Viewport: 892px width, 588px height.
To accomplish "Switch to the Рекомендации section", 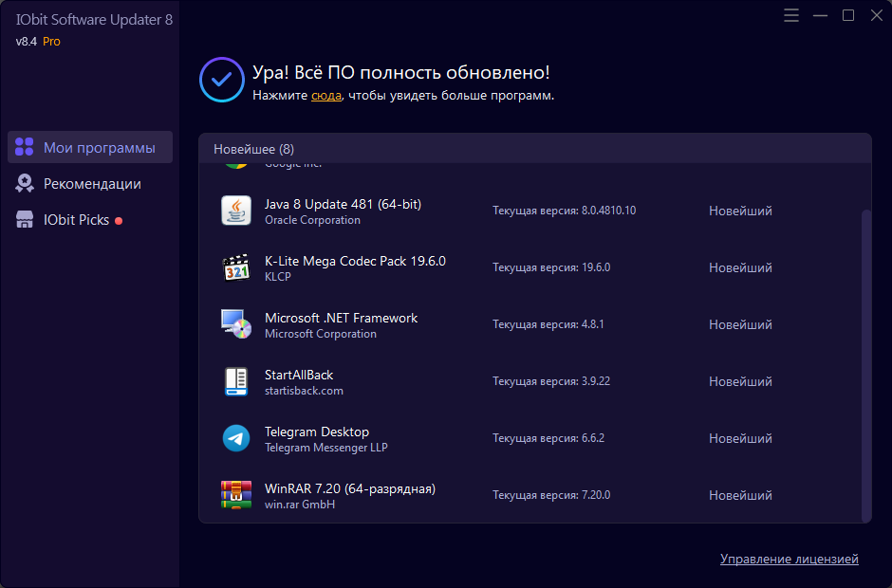I will click(91, 184).
